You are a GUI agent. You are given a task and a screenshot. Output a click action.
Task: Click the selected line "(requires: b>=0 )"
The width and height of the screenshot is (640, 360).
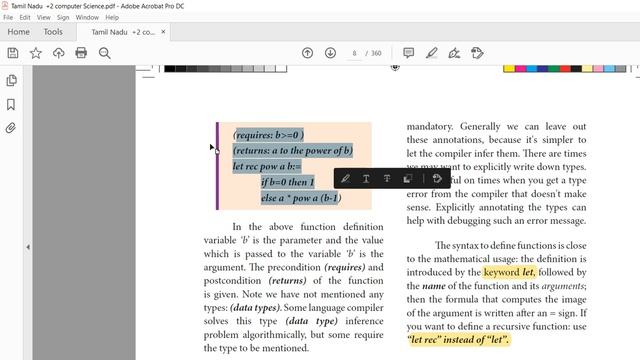coord(269,135)
